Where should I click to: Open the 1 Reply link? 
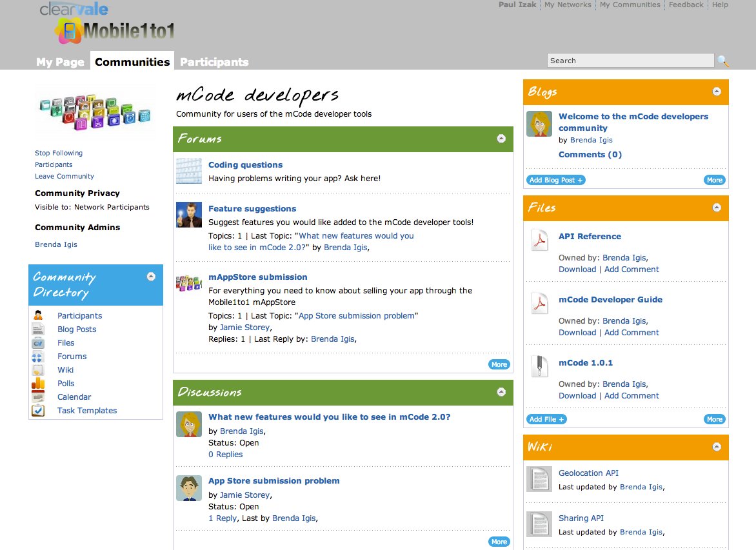pyautogui.click(x=223, y=518)
